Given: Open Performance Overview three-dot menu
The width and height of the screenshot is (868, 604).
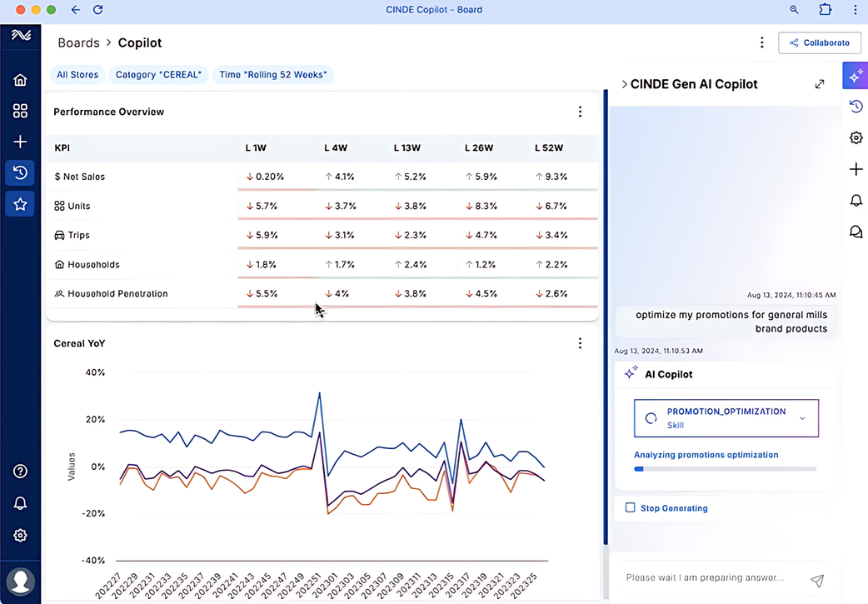Looking at the screenshot, I should [x=580, y=112].
